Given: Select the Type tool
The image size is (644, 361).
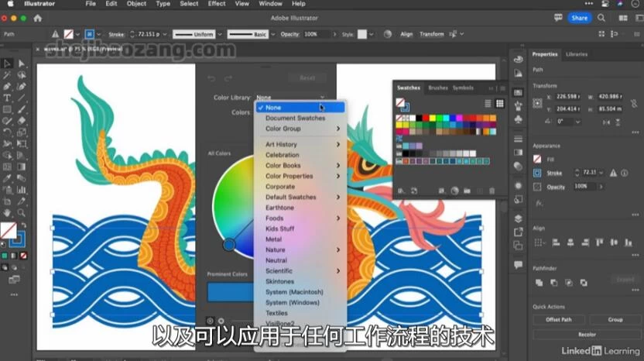Looking at the screenshot, I should point(7,98).
